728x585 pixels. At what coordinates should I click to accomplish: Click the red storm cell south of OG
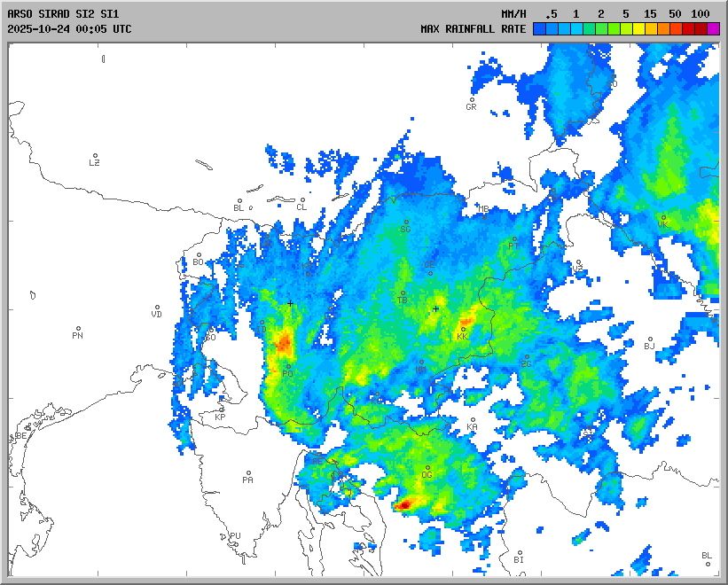pyautogui.click(x=403, y=504)
